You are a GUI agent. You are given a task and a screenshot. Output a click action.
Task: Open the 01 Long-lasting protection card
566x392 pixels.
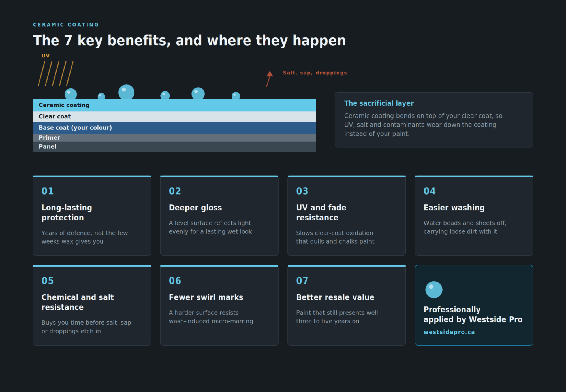[92, 216]
